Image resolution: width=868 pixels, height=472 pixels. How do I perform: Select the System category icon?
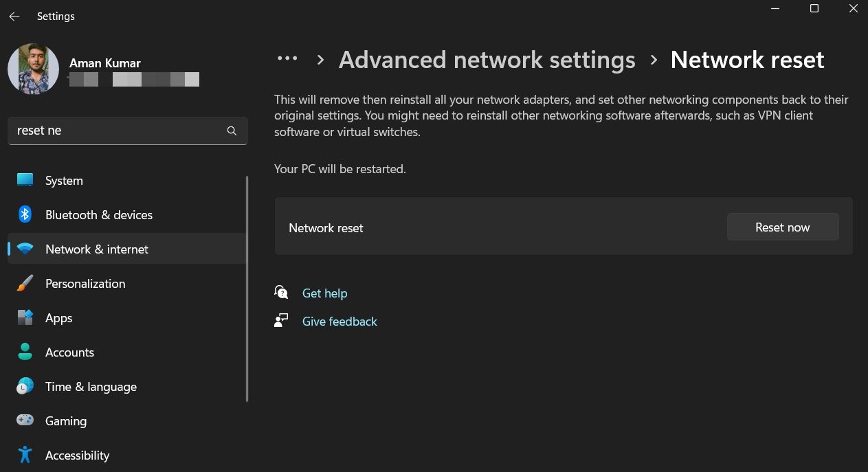tap(25, 180)
